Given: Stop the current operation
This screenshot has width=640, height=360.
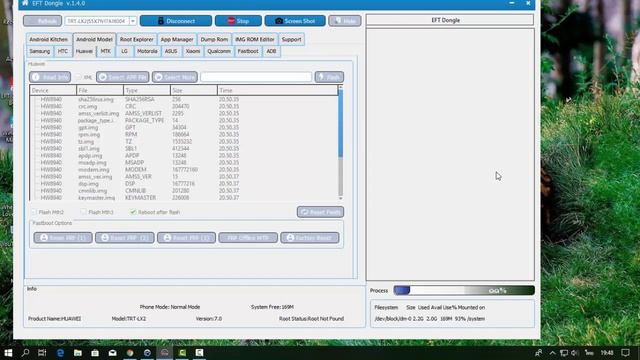Looking at the screenshot, I should (x=238, y=21).
